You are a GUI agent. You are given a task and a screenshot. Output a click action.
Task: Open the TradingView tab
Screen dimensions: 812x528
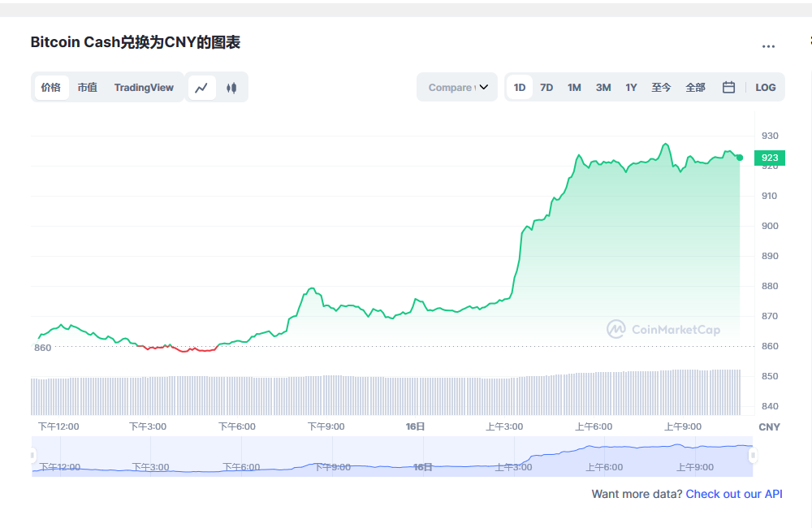[144, 88]
